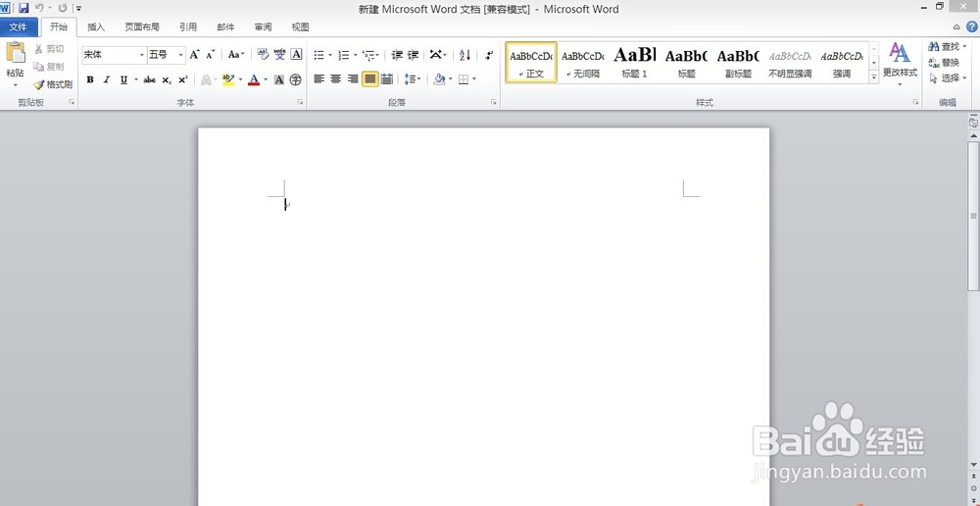The width and height of the screenshot is (980, 506).
Task: Click the Redo icon
Action: coord(62,8)
